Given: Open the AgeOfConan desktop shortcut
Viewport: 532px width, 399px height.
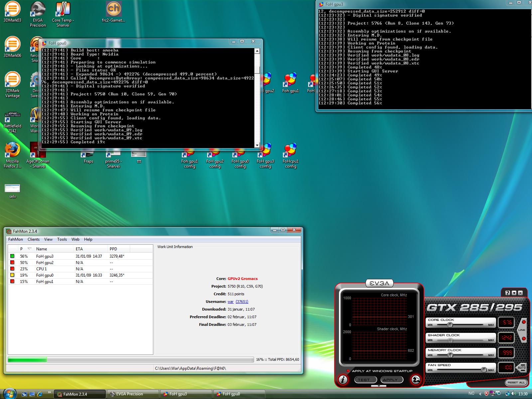Looking at the screenshot, I should (38, 155).
